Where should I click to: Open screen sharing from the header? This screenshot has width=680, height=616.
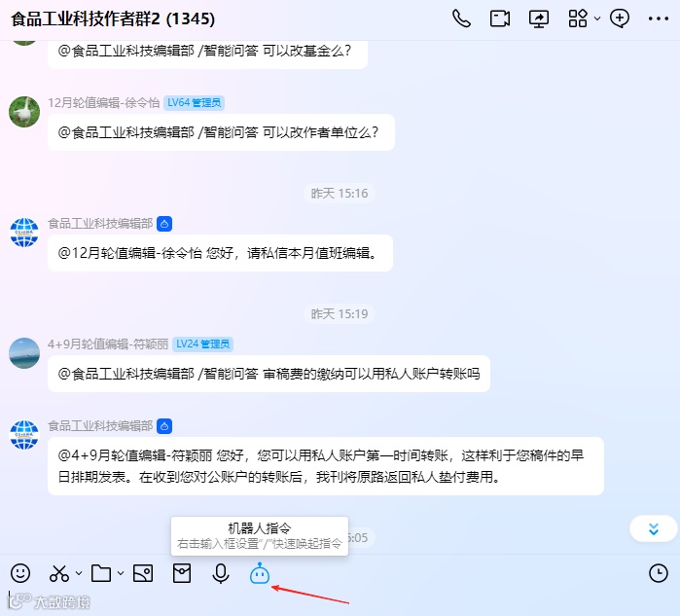(539, 18)
